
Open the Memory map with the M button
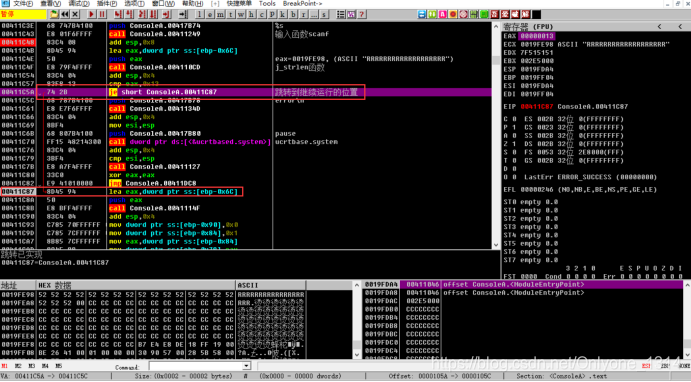point(220,15)
